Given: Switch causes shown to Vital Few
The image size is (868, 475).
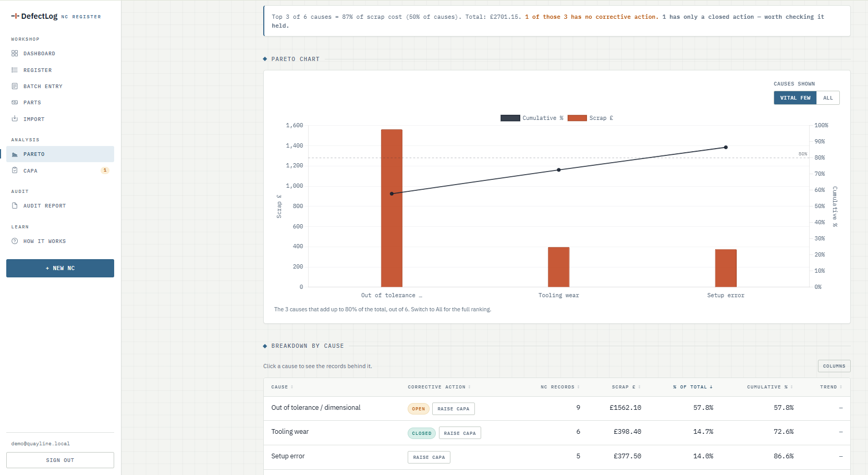Looking at the screenshot, I should [x=795, y=98].
